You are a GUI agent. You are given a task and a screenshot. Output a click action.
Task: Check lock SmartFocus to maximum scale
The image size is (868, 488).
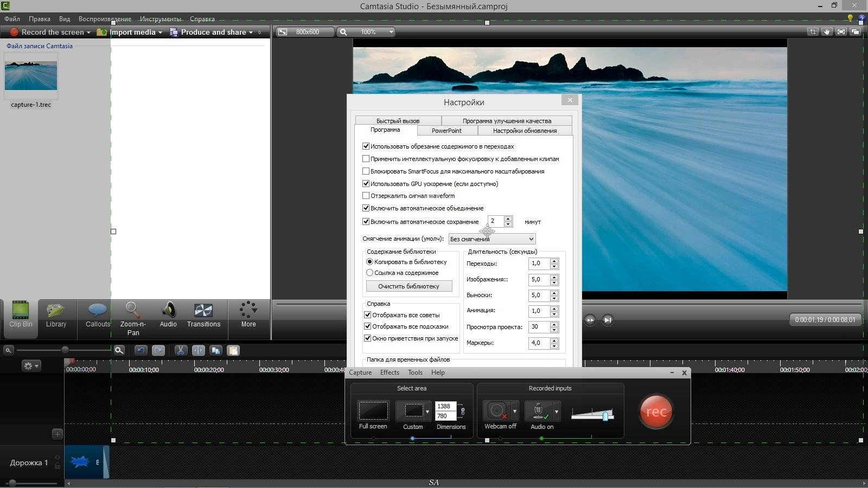tap(366, 171)
